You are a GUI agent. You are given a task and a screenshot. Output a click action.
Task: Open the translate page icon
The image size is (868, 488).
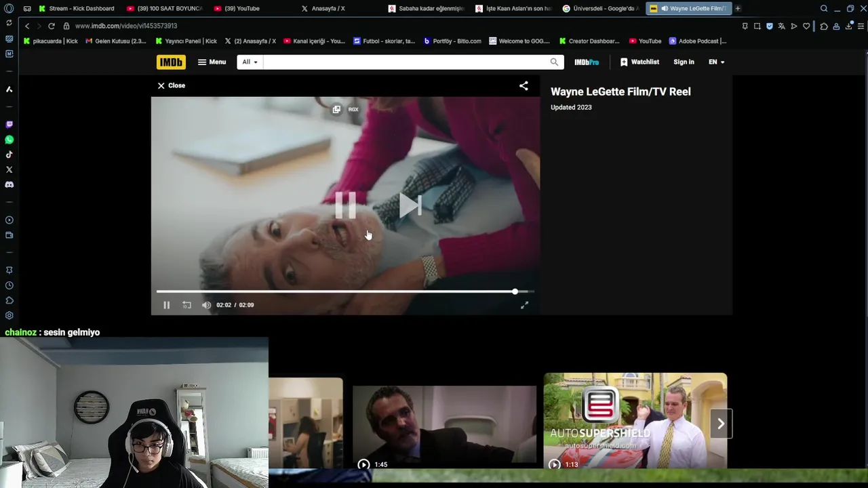pos(781,26)
